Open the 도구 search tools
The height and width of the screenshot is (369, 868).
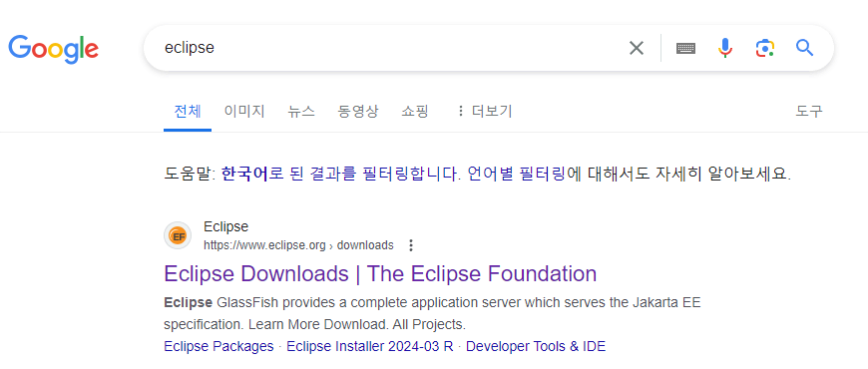[809, 111]
